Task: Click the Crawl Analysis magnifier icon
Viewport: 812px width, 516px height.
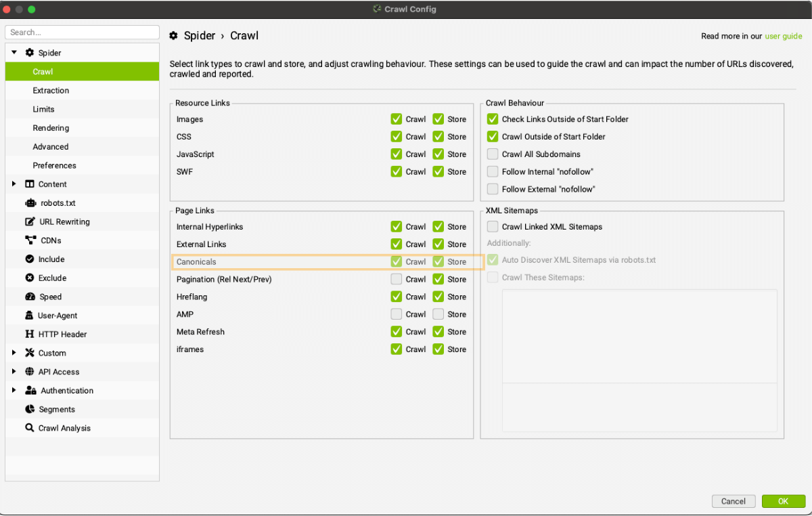Action: 28,427
